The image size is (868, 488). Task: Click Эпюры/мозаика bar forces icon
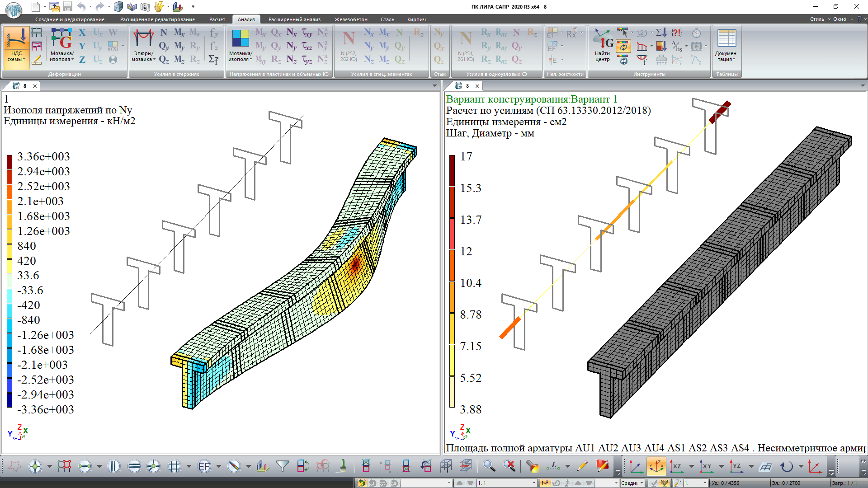coord(144,45)
